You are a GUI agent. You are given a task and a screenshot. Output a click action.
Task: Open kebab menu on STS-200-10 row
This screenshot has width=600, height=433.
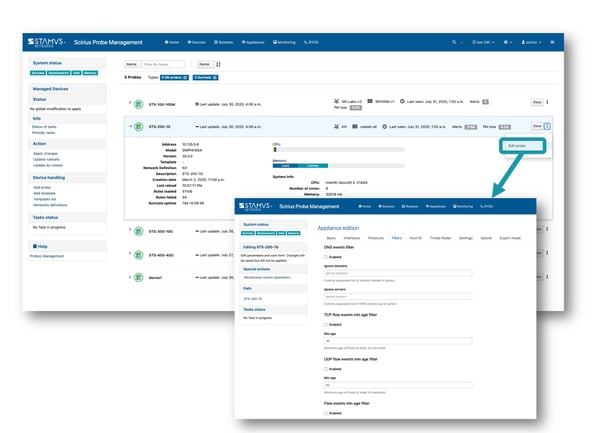point(547,126)
